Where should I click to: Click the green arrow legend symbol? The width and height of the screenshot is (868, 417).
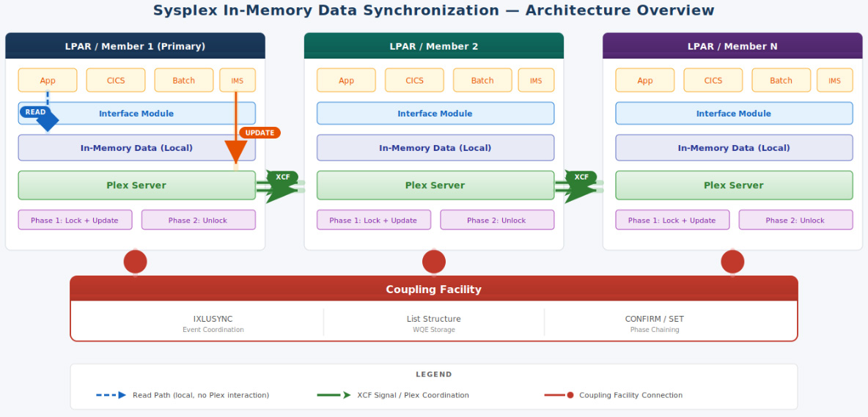(x=334, y=396)
